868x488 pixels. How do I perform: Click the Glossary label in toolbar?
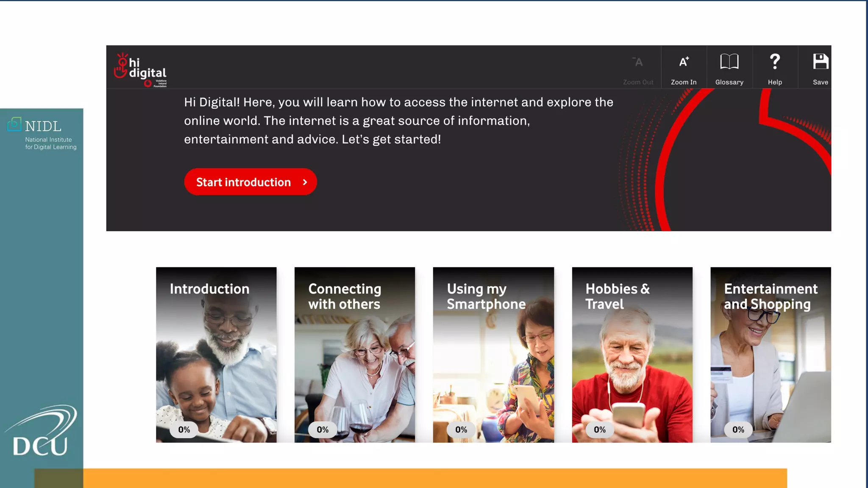[x=729, y=82]
